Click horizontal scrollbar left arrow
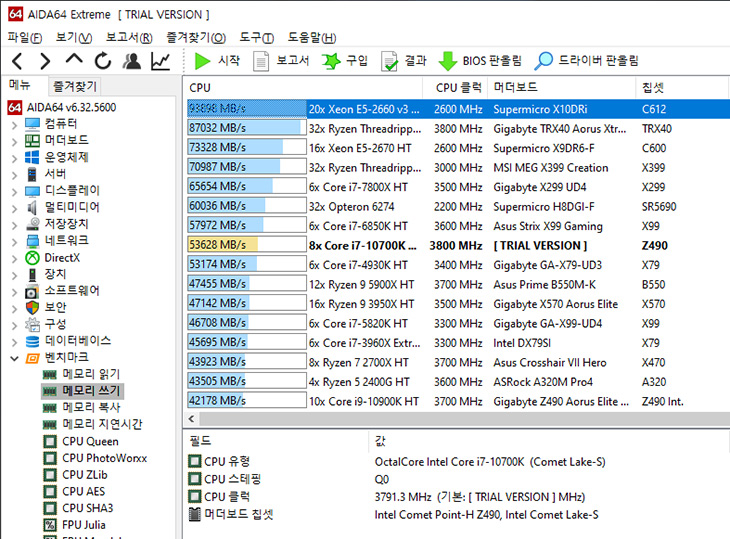 click(x=191, y=419)
